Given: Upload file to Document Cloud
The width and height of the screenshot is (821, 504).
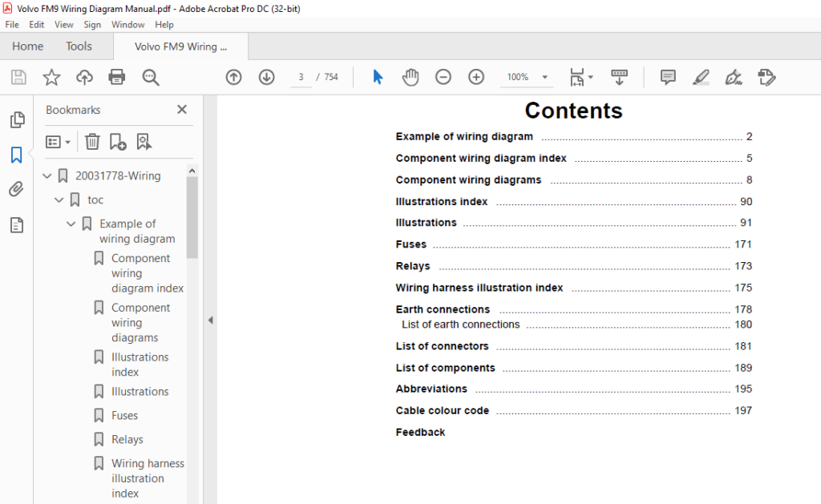Looking at the screenshot, I should [84, 78].
